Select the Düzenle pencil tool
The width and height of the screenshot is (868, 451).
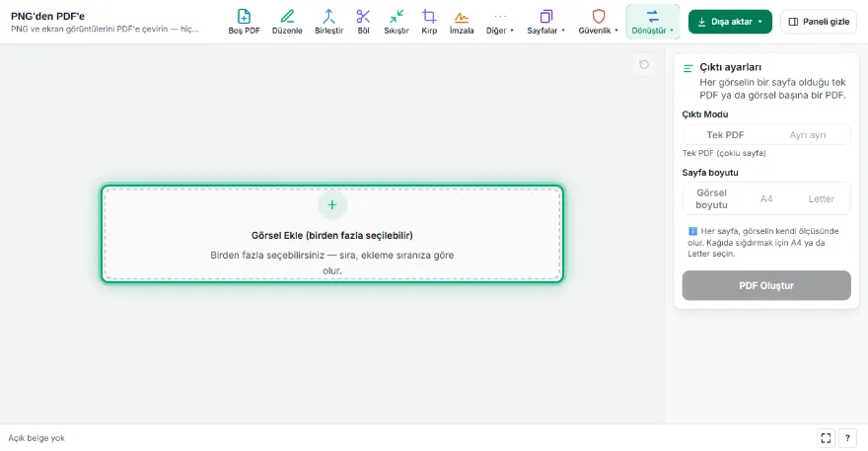pos(287,22)
